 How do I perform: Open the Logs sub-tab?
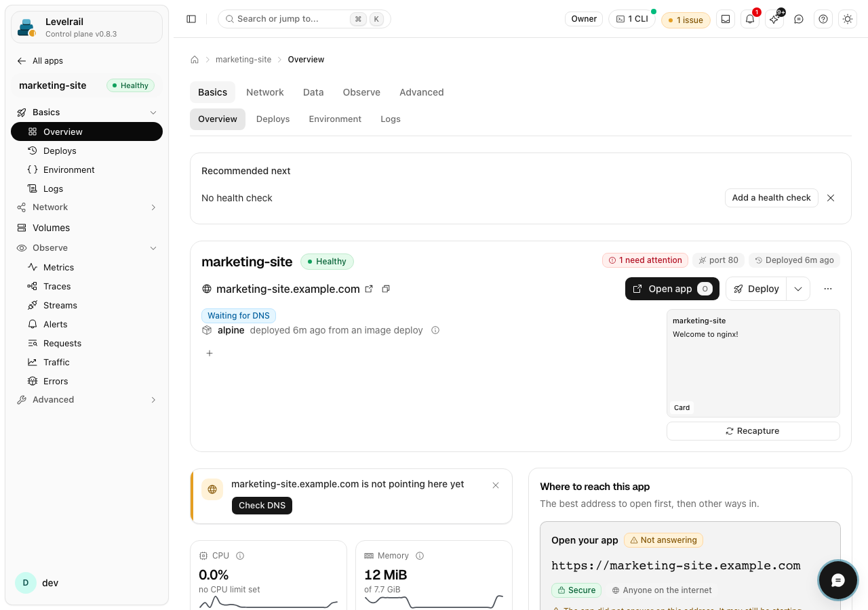pos(391,119)
